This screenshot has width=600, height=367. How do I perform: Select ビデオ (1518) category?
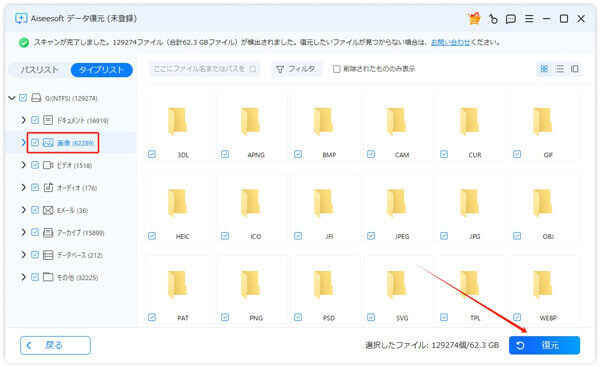point(74,166)
